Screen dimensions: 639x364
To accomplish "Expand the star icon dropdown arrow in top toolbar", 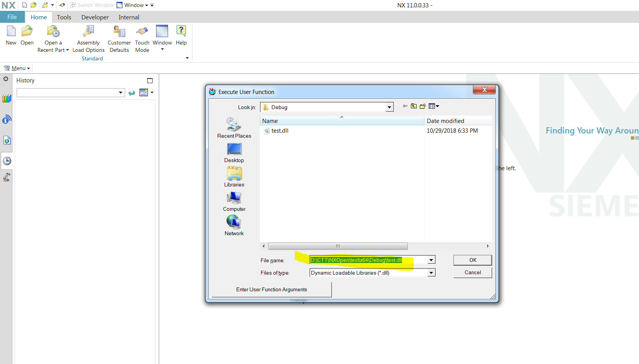I will click(x=52, y=5).
